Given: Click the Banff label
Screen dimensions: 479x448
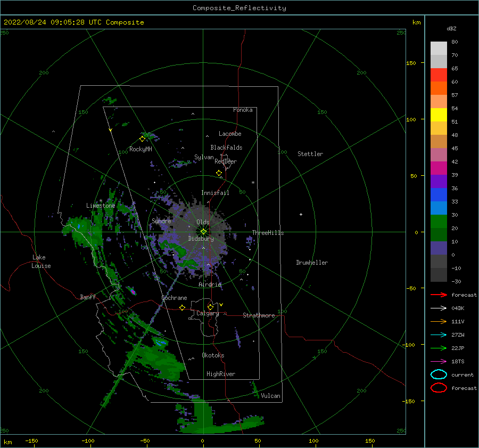Looking at the screenshot, I should (88, 297).
